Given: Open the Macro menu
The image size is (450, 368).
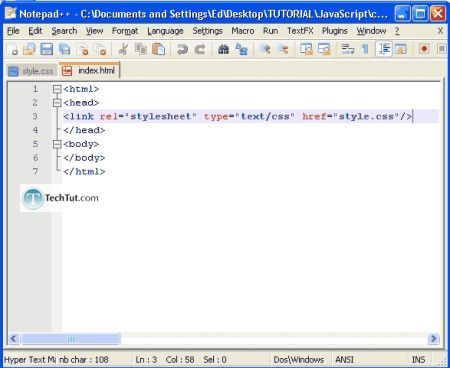Looking at the screenshot, I should (x=243, y=31).
